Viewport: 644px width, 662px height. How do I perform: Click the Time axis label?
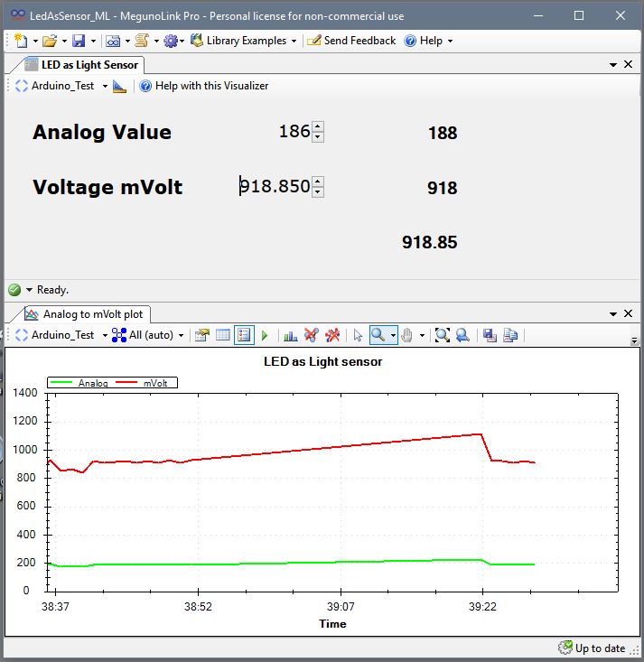click(x=332, y=624)
